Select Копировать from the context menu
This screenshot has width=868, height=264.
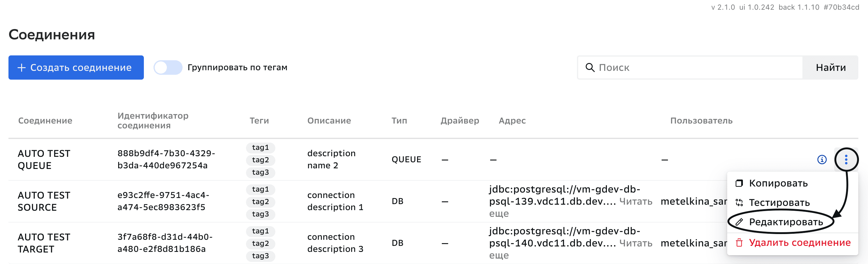pyautogui.click(x=778, y=183)
